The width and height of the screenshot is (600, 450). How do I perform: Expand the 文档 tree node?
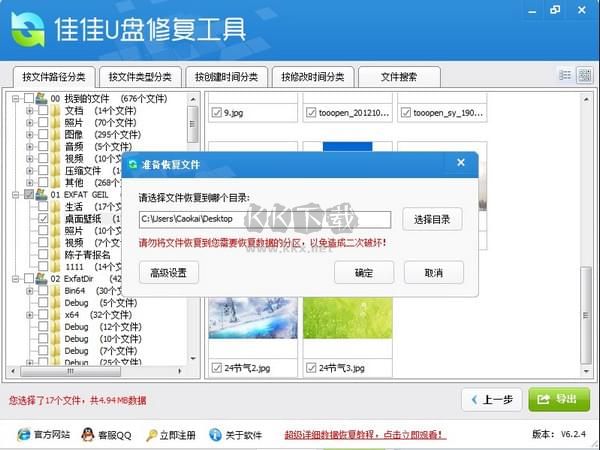pos(29,111)
